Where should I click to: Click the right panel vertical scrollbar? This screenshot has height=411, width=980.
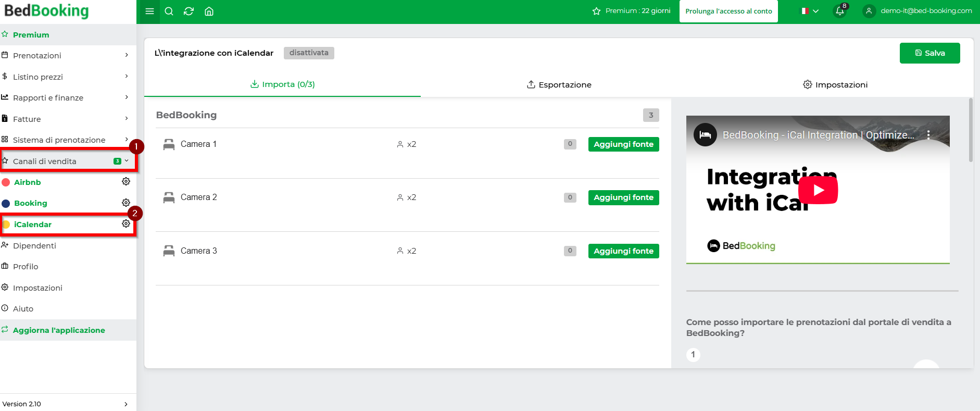pos(971,130)
